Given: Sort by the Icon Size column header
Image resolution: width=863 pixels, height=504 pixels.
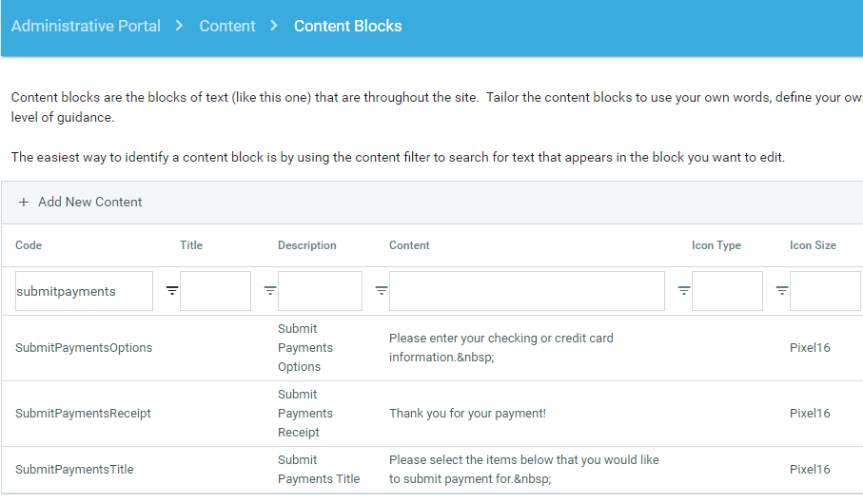Looking at the screenshot, I should [813, 245].
